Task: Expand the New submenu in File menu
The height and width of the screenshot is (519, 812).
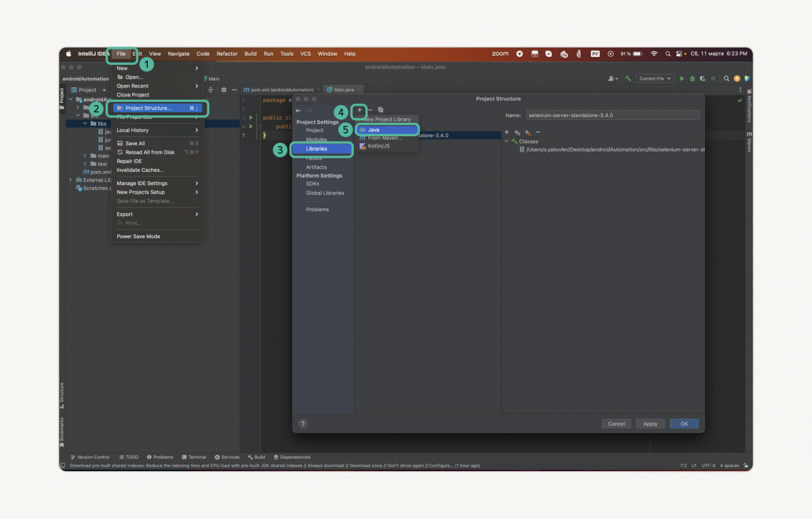Action: click(157, 68)
